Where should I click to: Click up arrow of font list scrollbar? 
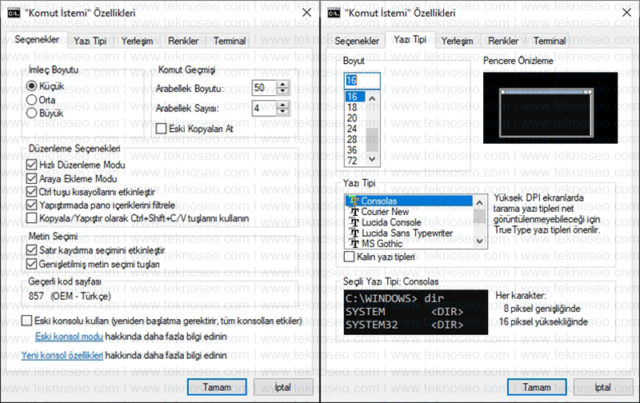[480, 202]
